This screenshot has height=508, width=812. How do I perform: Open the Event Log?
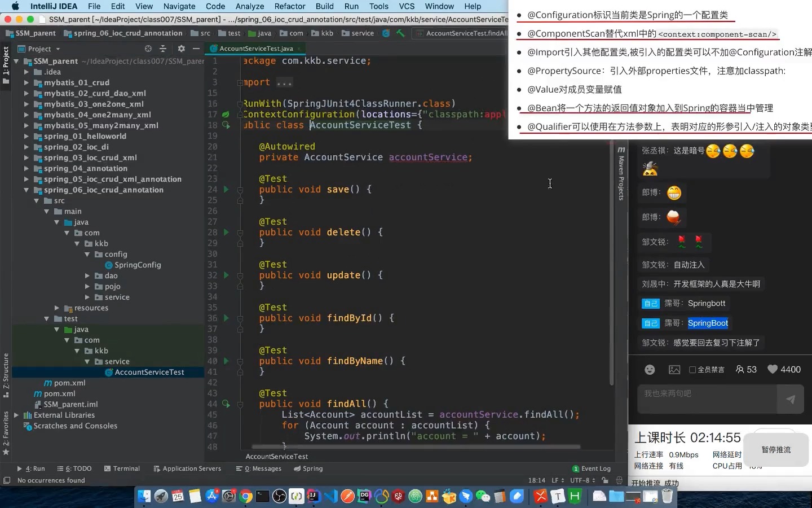coord(592,468)
